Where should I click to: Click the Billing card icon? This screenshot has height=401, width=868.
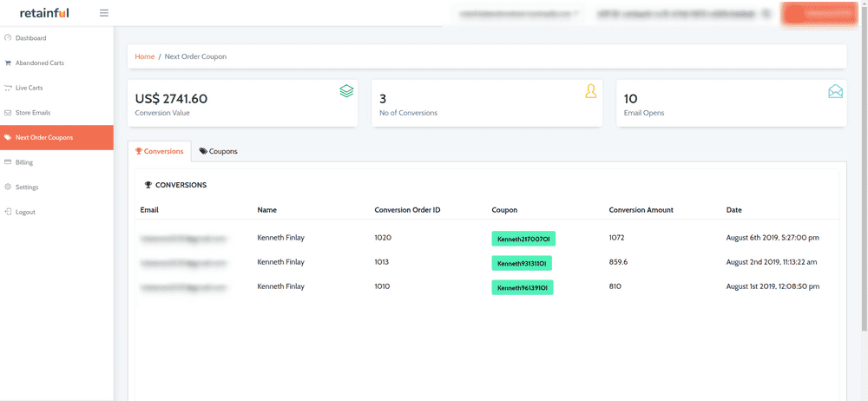(x=8, y=162)
